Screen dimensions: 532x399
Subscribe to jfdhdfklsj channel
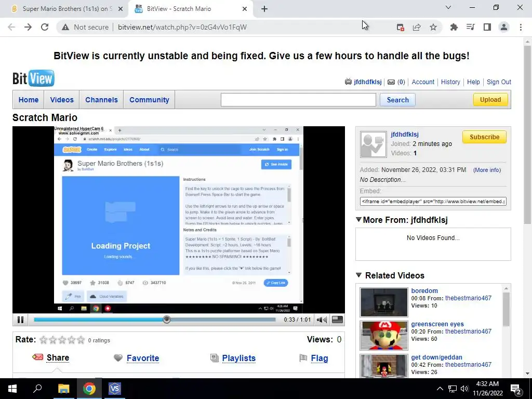484,137
